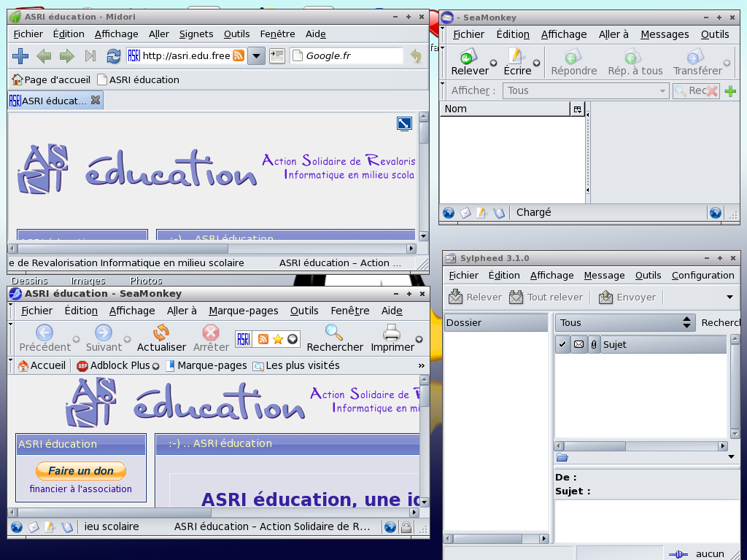The height and width of the screenshot is (560, 747).
Task: Click Midori's address field showing http://asri.edu.free
Action: pos(186,55)
